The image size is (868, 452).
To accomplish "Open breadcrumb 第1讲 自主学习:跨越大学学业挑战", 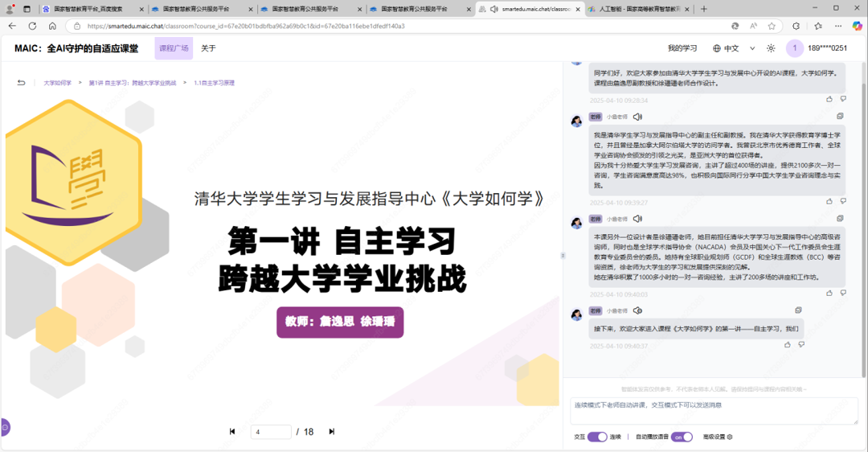I will coord(133,83).
